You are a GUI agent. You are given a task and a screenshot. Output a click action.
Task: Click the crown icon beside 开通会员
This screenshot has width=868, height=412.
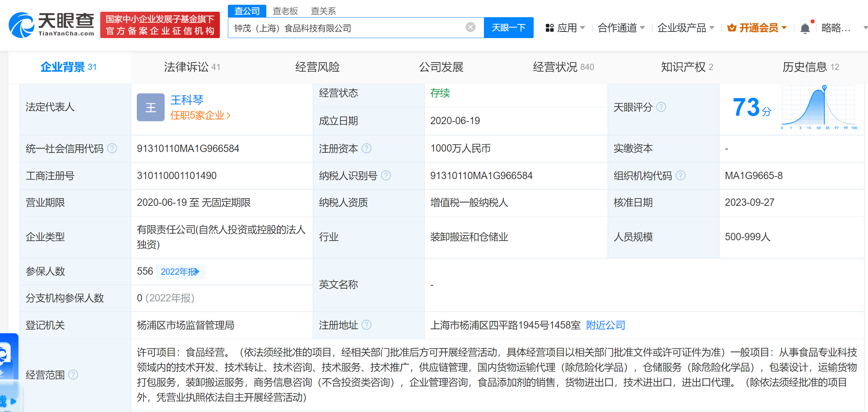(x=732, y=28)
